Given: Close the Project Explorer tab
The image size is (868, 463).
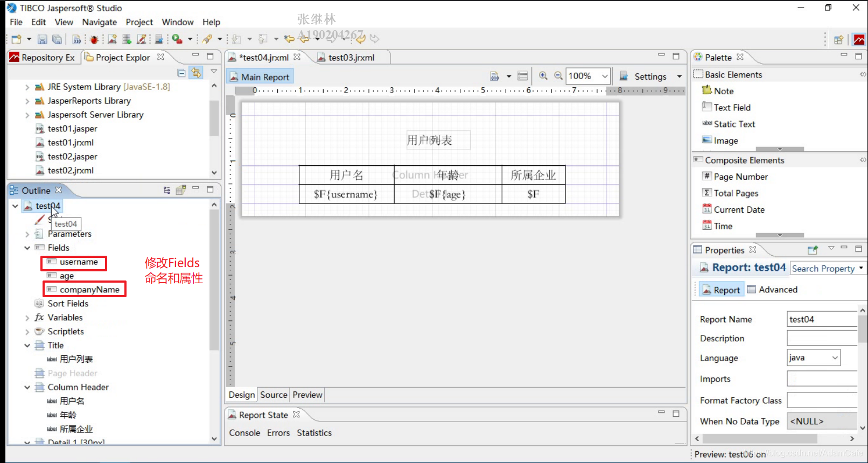Looking at the screenshot, I should click(x=160, y=57).
